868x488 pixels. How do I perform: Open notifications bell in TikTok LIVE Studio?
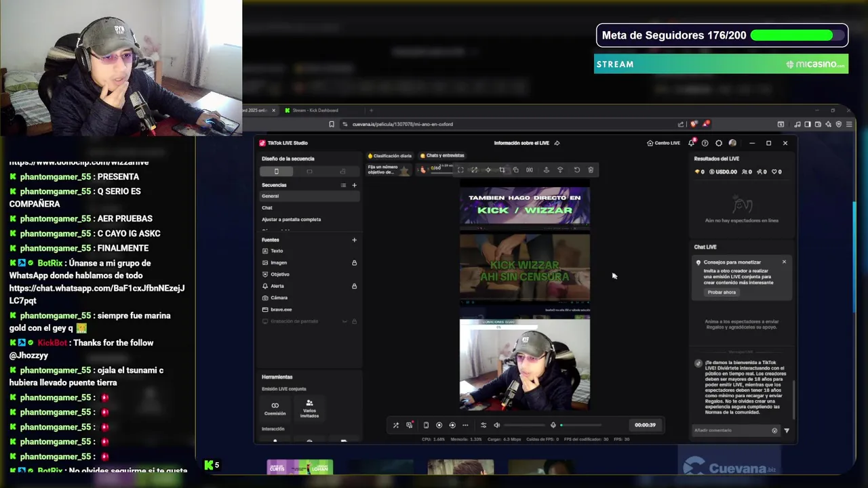(691, 143)
